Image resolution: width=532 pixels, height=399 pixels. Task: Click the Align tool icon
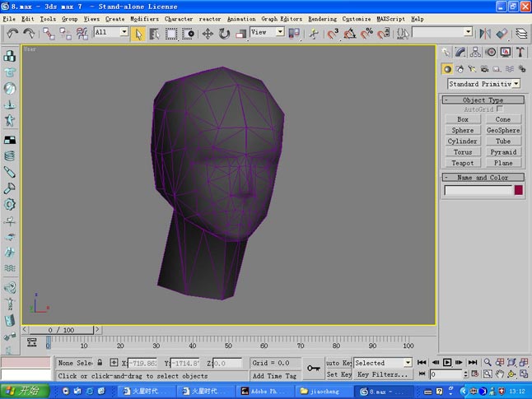coord(502,33)
